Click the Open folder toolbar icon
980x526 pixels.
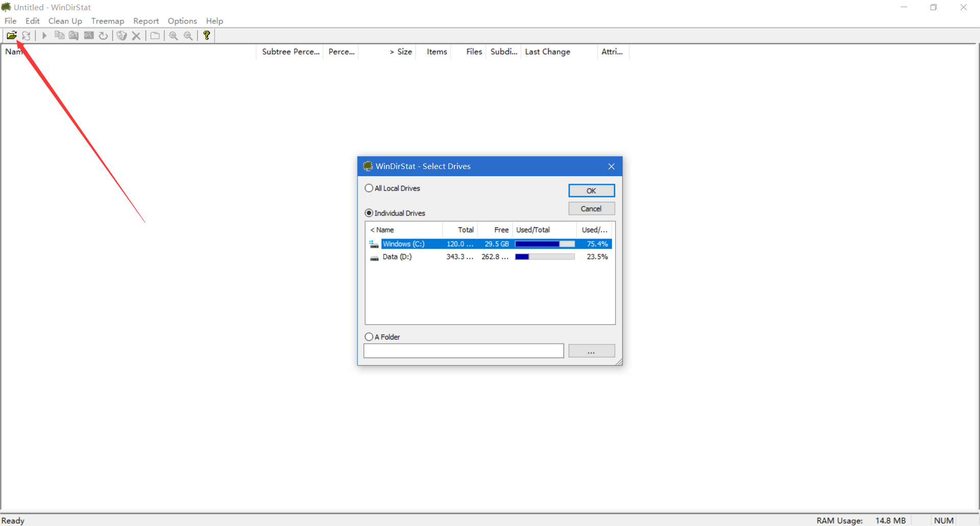coord(11,35)
